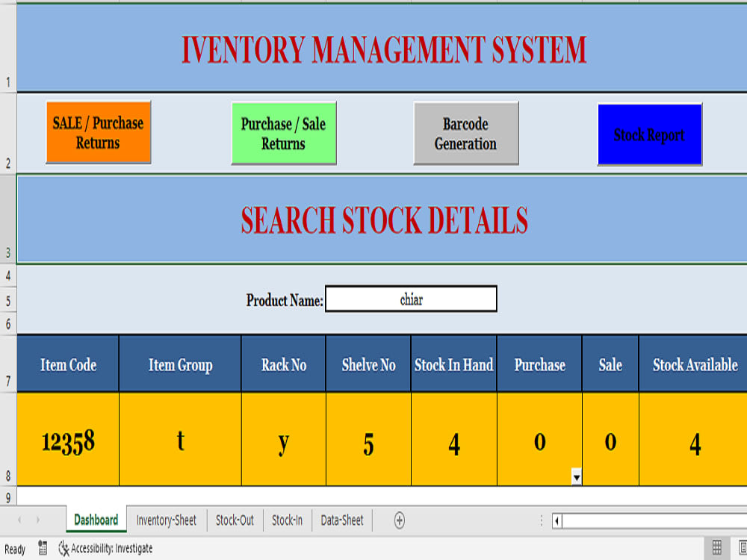Click the Purchase / Sale Returns button
Image resolution: width=747 pixels, height=560 pixels.
coord(284,132)
